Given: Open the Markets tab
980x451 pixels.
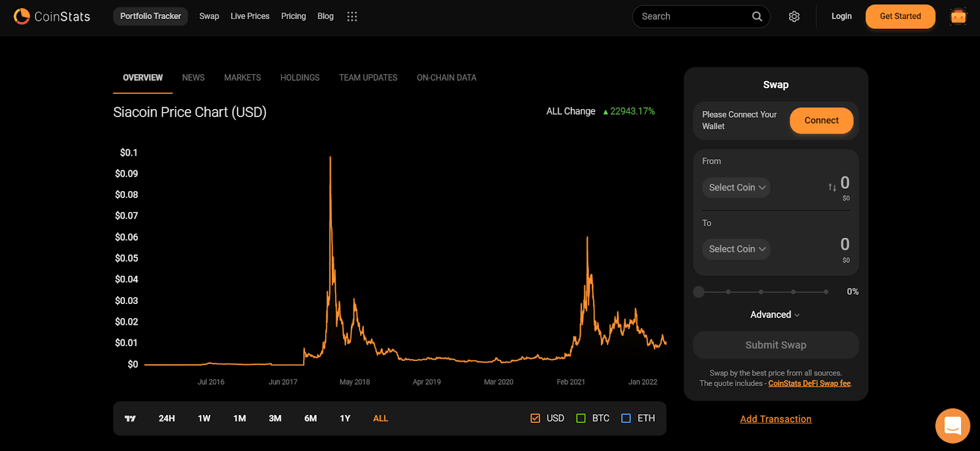Looking at the screenshot, I should tap(243, 78).
